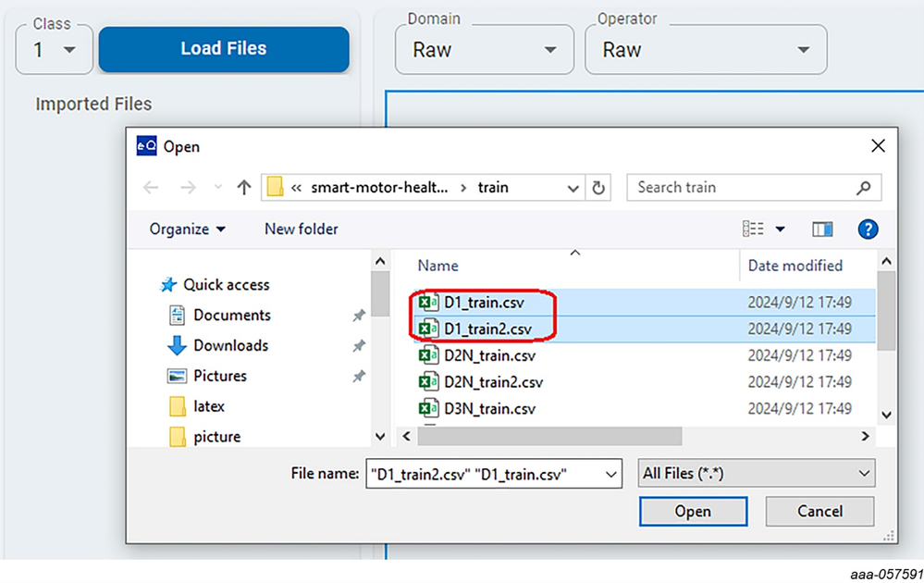
Task: Expand the Operator dropdown set to Raw
Action: click(x=705, y=50)
